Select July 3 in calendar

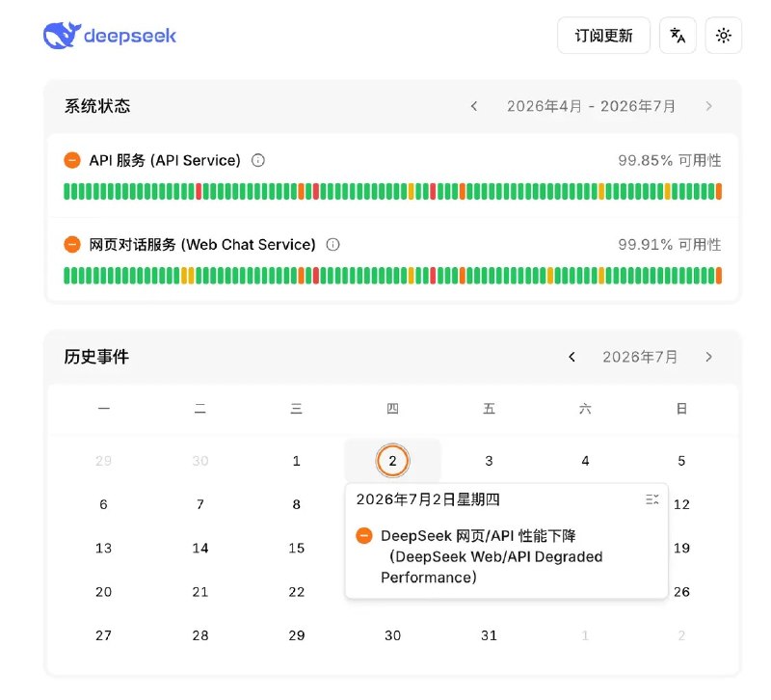[x=489, y=461]
